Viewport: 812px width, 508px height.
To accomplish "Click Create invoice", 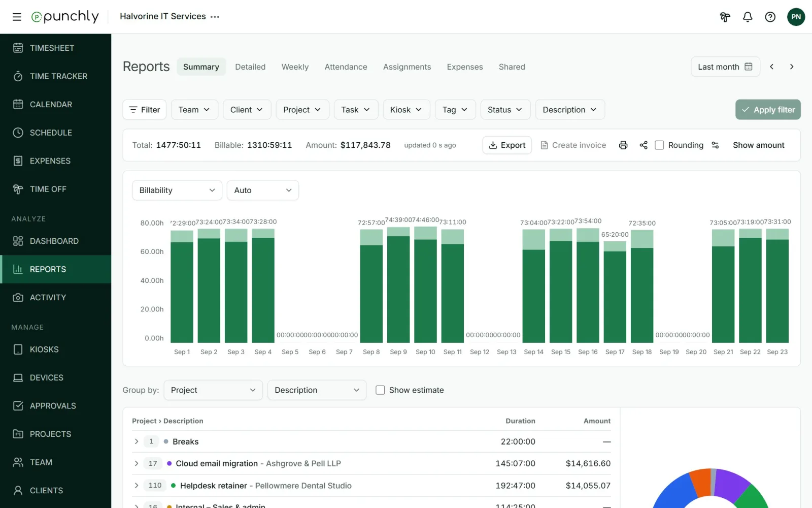I will pyautogui.click(x=573, y=145).
